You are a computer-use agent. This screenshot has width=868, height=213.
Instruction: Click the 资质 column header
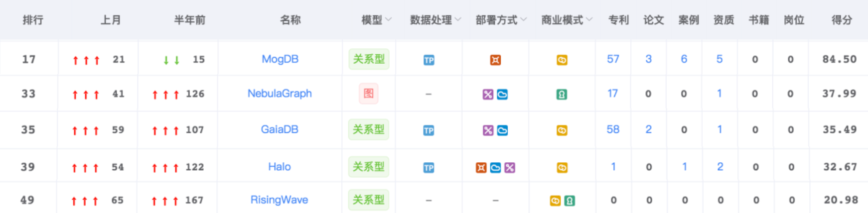tap(723, 20)
